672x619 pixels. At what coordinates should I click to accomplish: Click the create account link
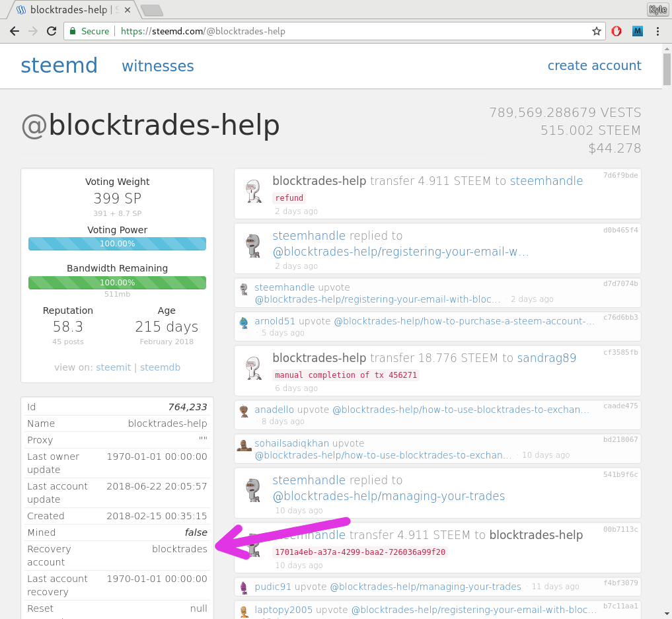click(x=595, y=65)
